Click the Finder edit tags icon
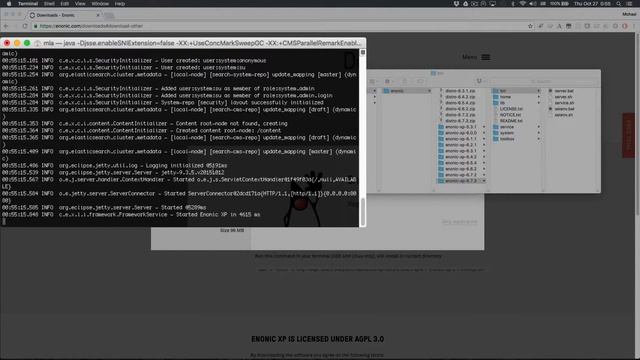This screenshot has height=360, width=640. click(x=420, y=81)
